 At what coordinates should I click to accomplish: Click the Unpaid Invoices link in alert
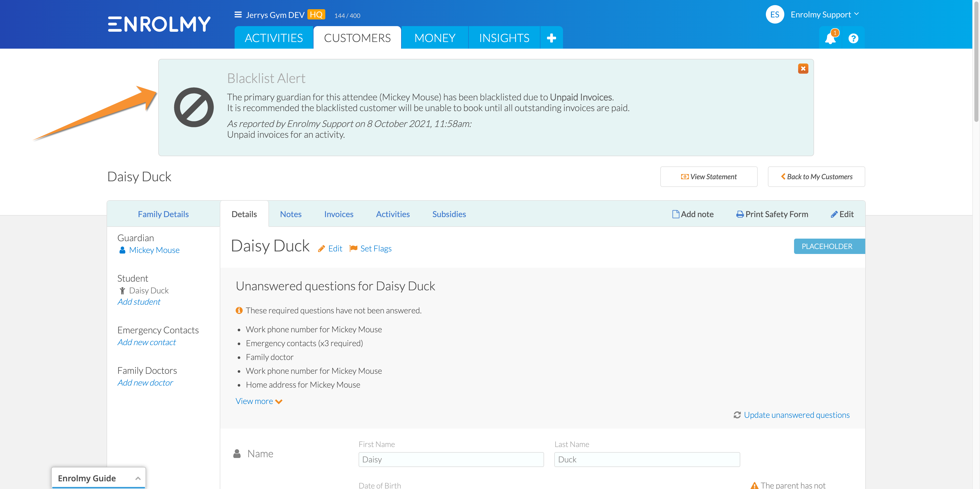pos(581,97)
